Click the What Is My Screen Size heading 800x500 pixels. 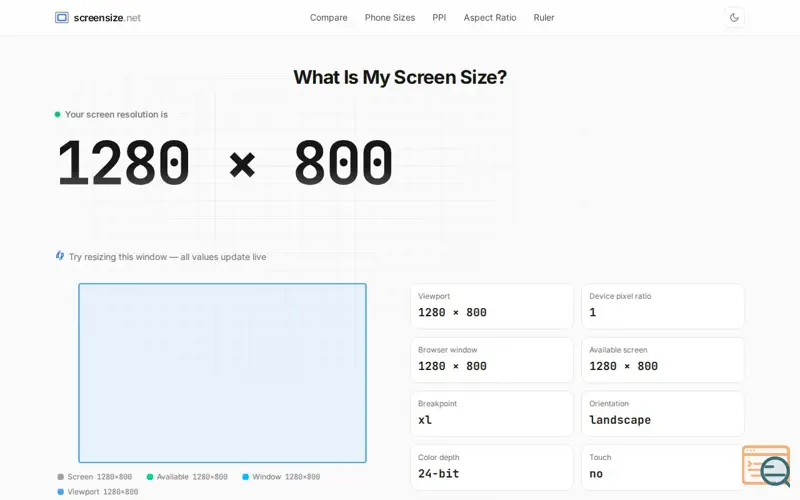[400, 77]
